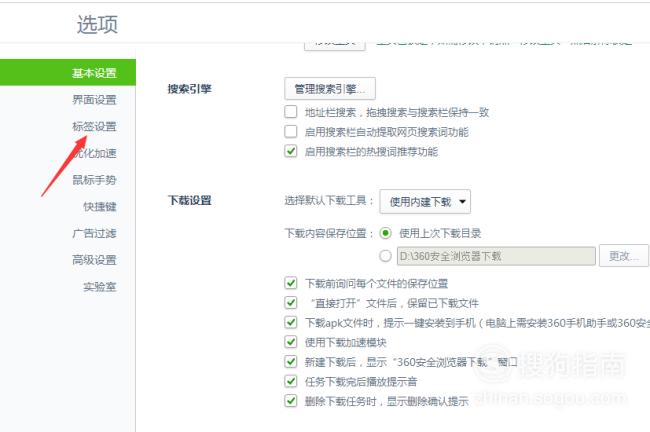
Task: Uncheck 新建下载后显示下载窗口 option
Action: (x=291, y=362)
